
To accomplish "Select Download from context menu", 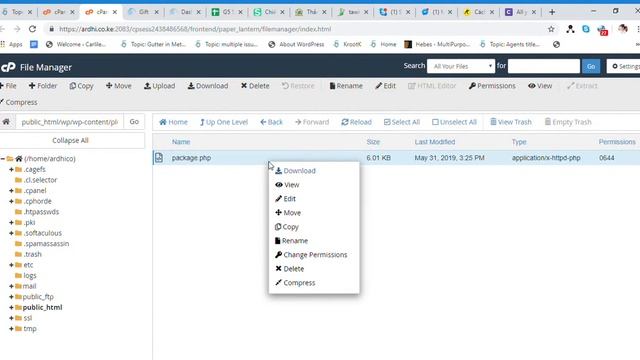I will click(x=295, y=171).
